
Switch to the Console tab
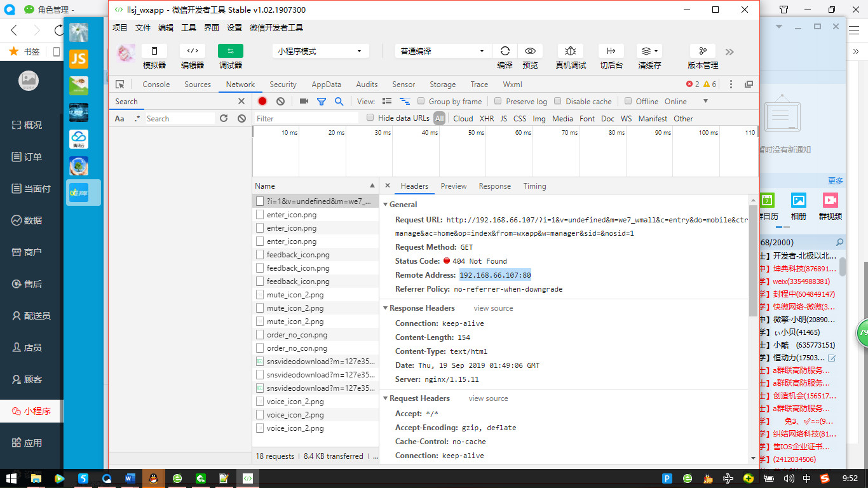[156, 85]
